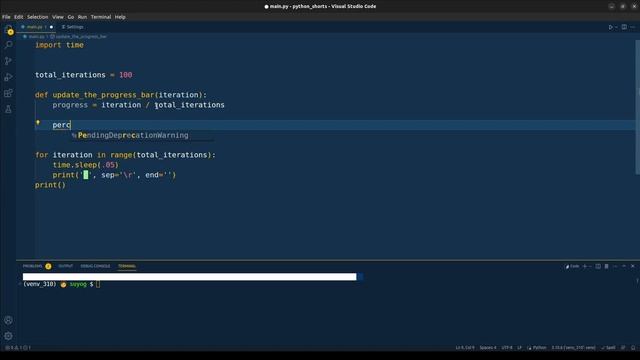Open the Go menu
The height and width of the screenshot is (360, 640).
tap(71, 17)
